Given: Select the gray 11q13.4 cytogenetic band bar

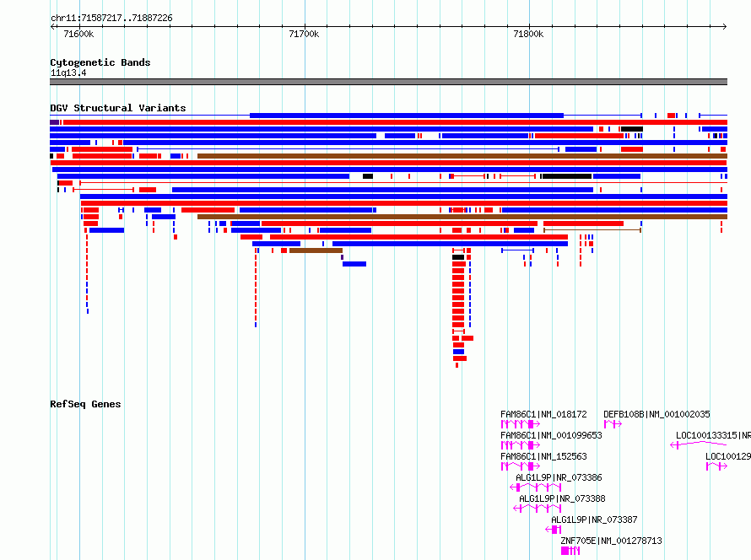Looking at the screenshot, I should coord(388,82).
